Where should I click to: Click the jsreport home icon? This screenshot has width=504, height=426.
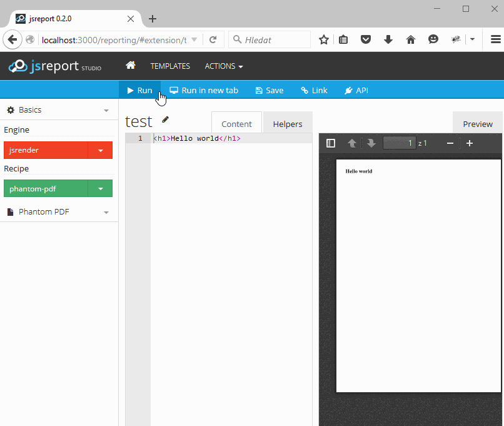tap(130, 66)
